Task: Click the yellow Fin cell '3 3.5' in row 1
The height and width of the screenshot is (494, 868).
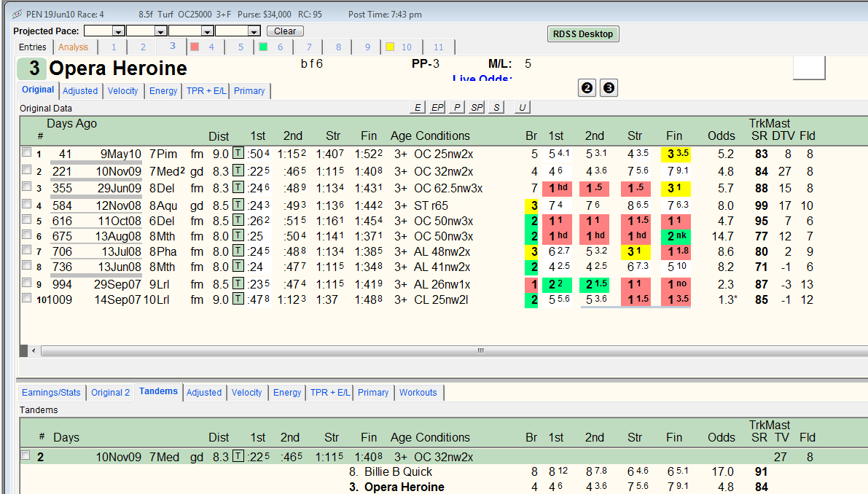Action: [x=676, y=154]
